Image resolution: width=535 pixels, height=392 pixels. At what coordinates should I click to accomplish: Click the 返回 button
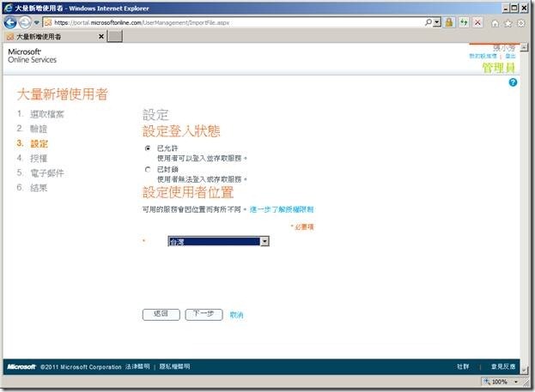(x=161, y=315)
